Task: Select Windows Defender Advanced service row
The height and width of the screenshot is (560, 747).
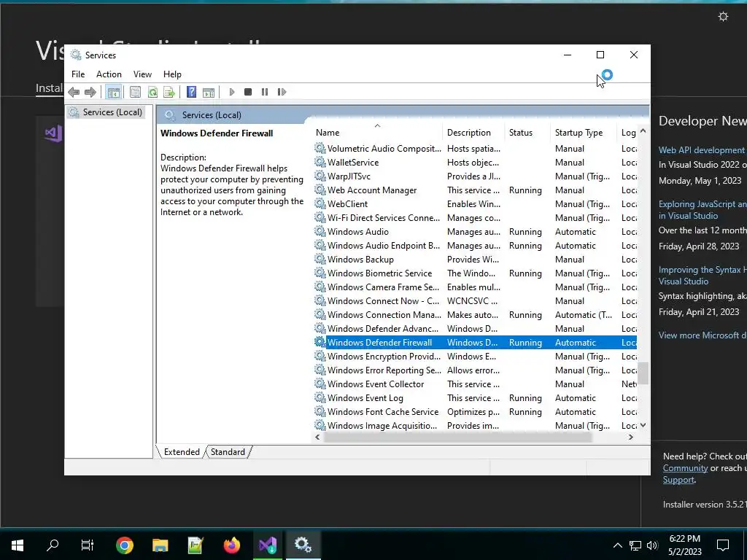Action: click(x=475, y=329)
